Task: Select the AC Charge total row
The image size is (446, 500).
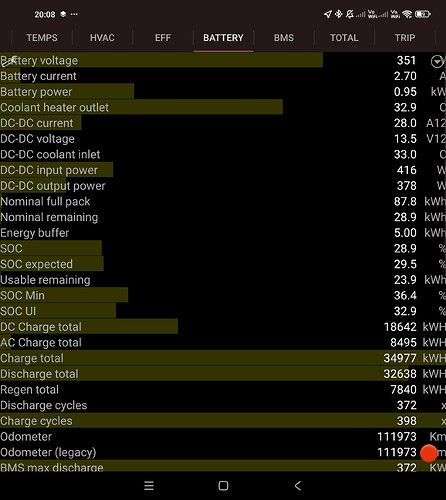Action: click(x=223, y=343)
